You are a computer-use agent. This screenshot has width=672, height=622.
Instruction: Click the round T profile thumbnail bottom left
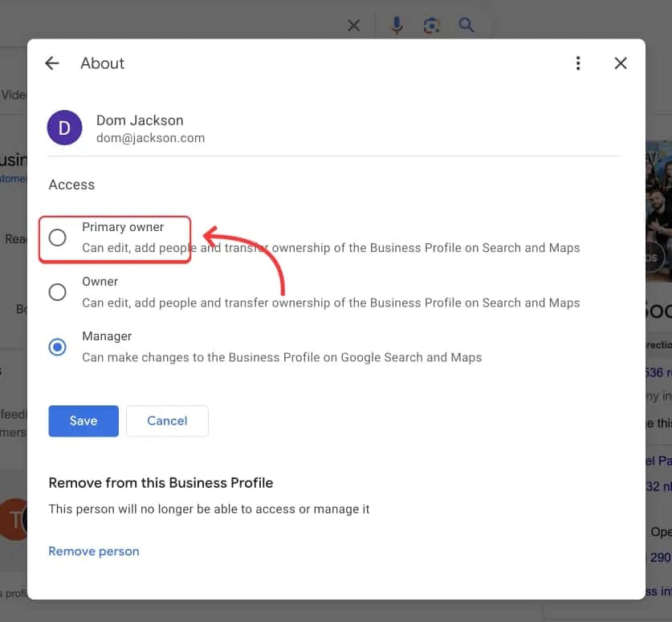click(x=13, y=520)
